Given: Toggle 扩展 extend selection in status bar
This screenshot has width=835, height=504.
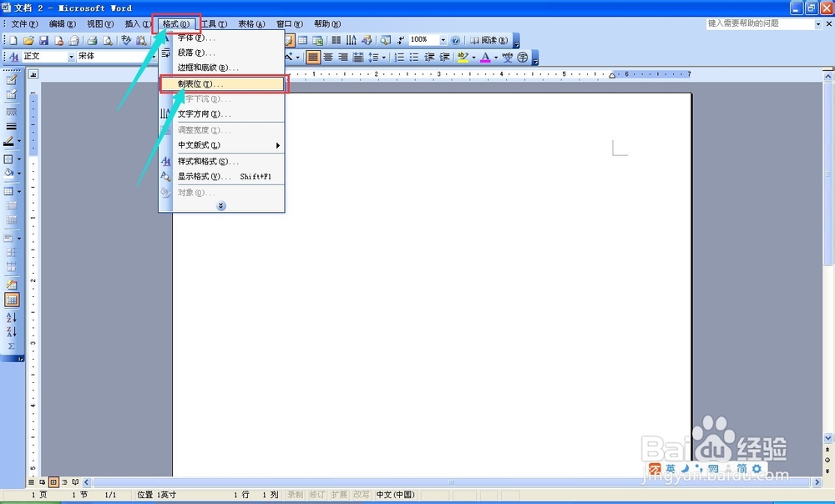Looking at the screenshot, I should coord(339,495).
